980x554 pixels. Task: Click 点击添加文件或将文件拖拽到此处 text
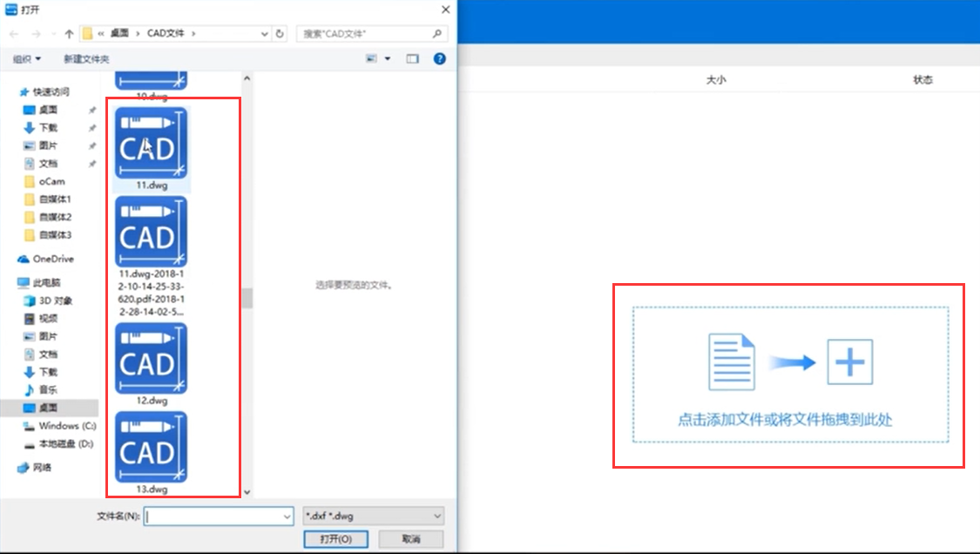coord(785,420)
